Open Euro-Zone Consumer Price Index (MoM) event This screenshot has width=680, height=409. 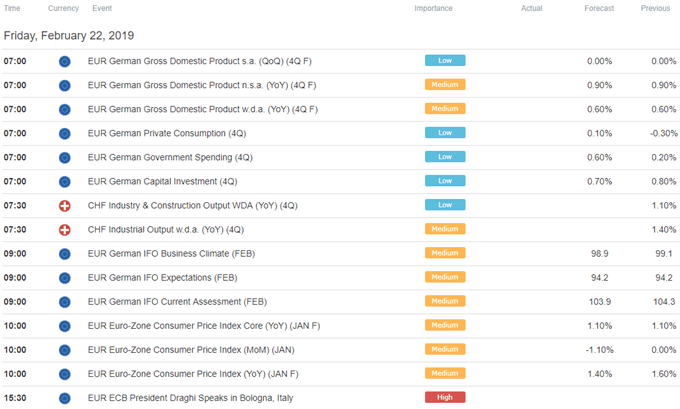pos(191,350)
